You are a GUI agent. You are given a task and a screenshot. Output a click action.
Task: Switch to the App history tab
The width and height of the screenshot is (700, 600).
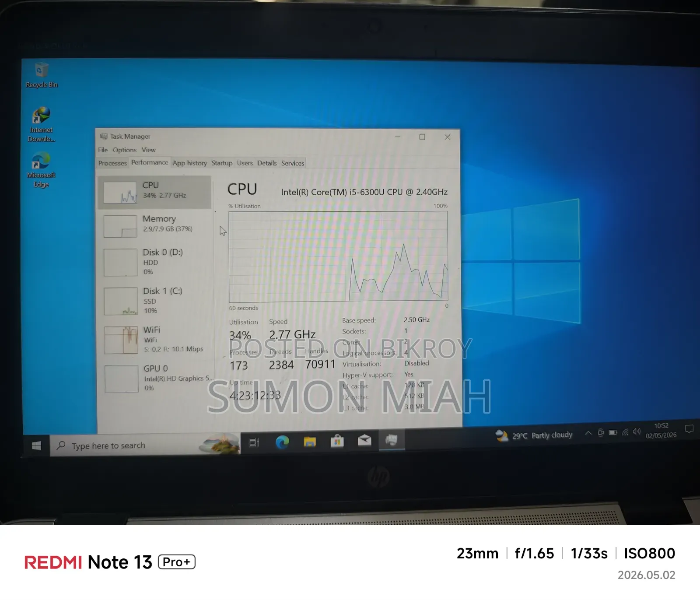[x=190, y=163]
